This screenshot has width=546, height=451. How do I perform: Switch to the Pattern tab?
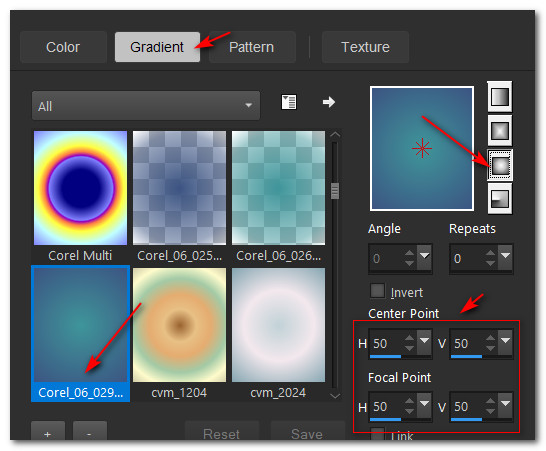[252, 47]
